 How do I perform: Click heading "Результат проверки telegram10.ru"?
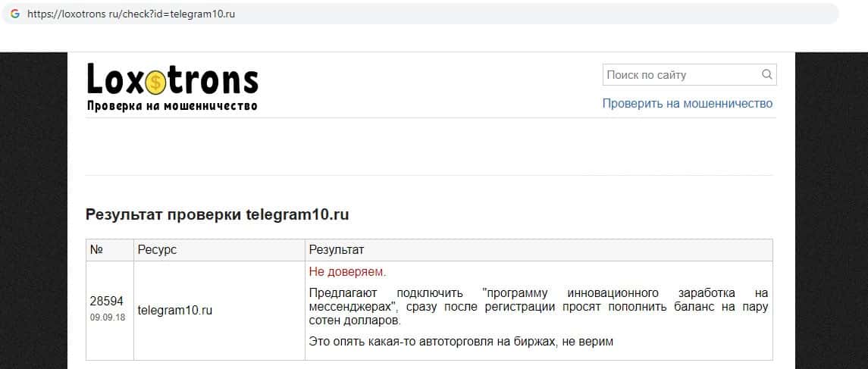coord(217,214)
